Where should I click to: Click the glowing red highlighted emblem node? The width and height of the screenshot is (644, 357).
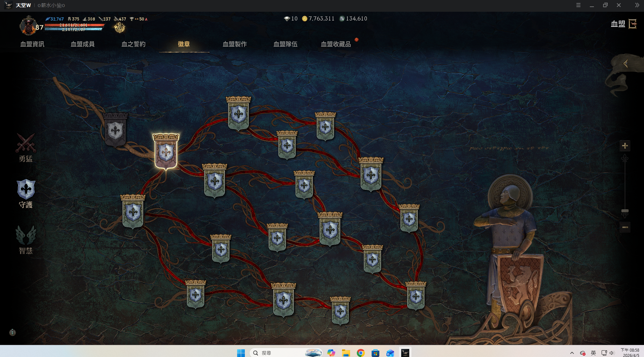(x=166, y=152)
